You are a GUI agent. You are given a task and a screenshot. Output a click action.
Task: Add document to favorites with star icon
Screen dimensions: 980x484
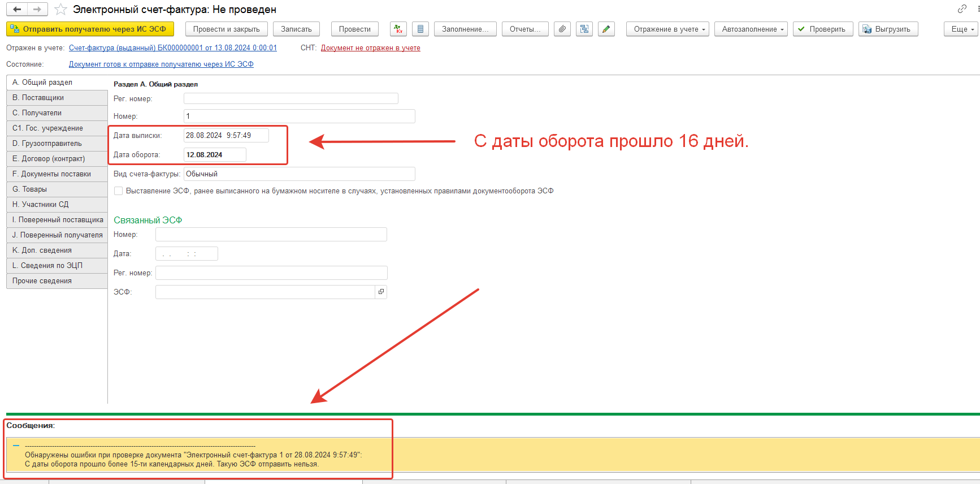click(60, 10)
